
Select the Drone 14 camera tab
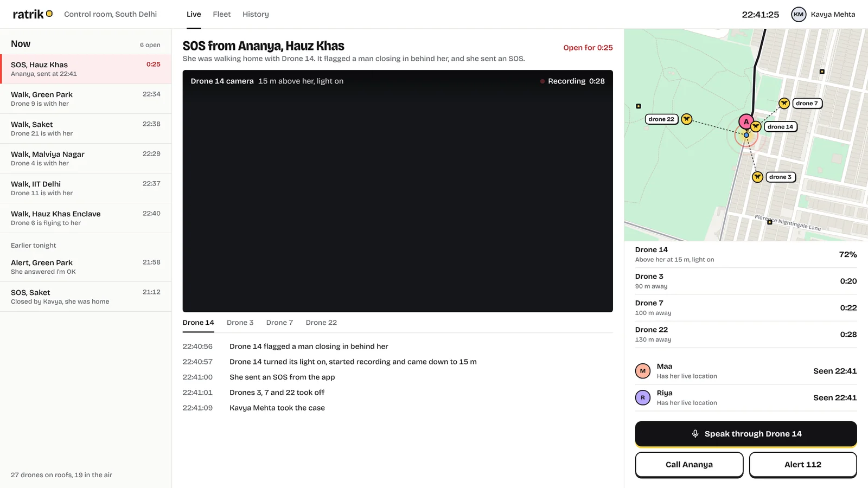(x=198, y=323)
